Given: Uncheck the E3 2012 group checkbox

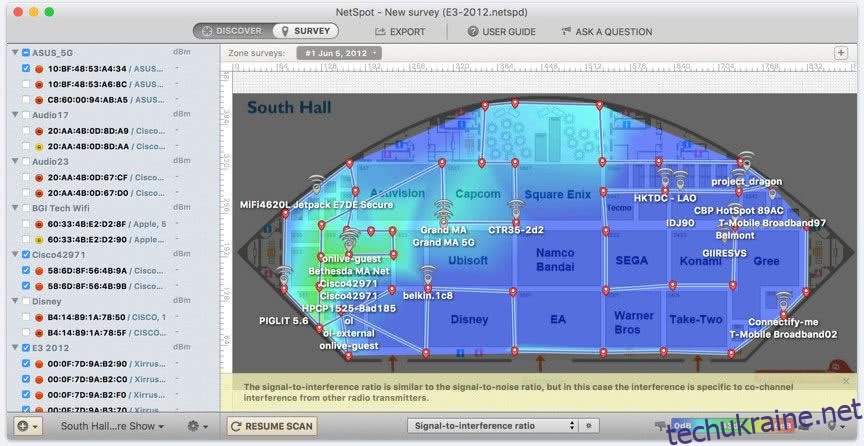Looking at the screenshot, I should click(26, 348).
